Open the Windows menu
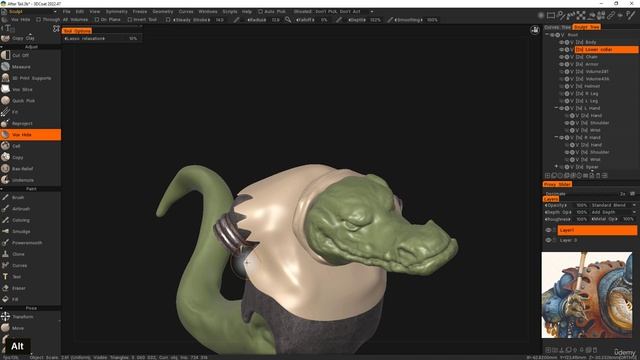Screen dimensions: 640x360 click(x=208, y=12)
